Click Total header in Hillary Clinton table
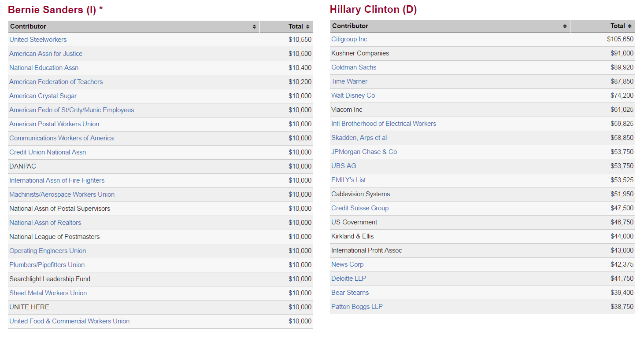Viewport: 644px width, 341px height. click(x=603, y=26)
